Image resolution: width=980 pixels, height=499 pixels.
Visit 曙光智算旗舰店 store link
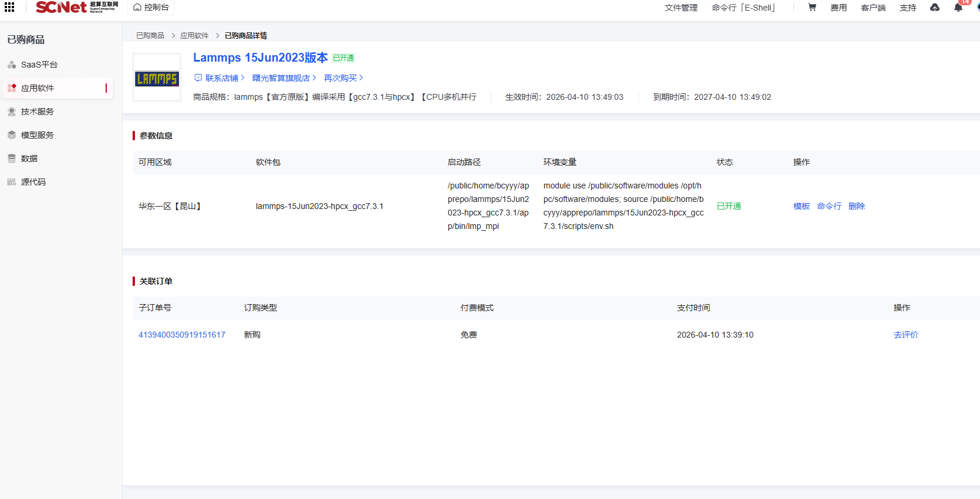click(281, 78)
